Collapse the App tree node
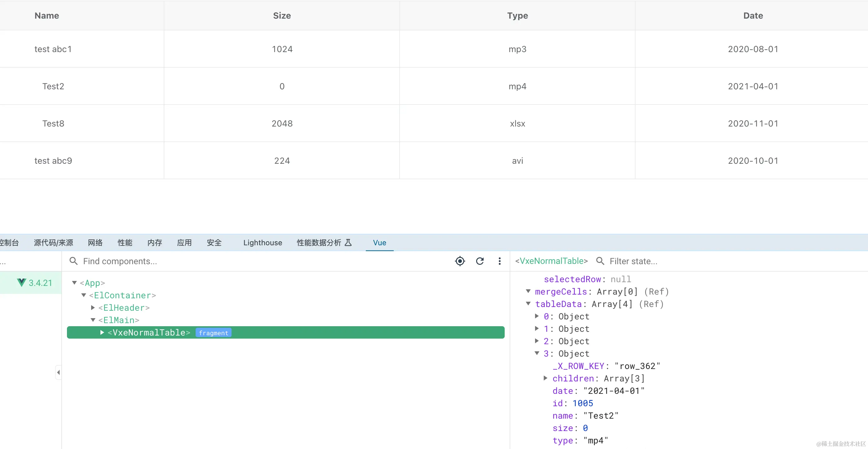868x449 pixels. 74,283
